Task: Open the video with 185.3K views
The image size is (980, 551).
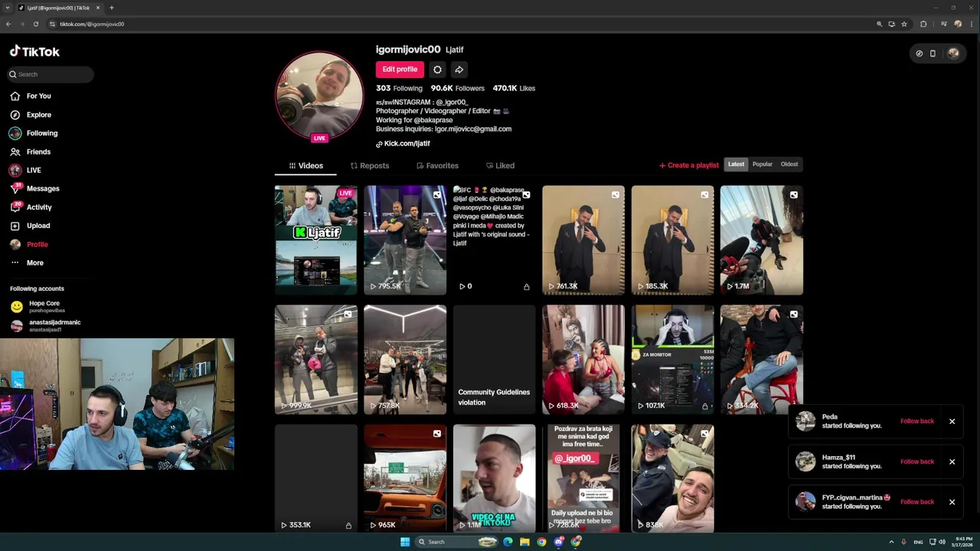Action: tap(672, 240)
